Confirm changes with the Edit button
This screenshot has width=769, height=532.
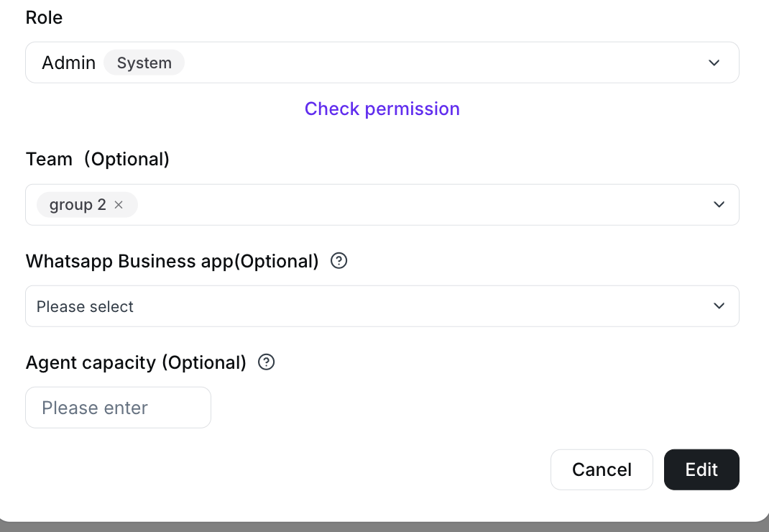(x=701, y=469)
